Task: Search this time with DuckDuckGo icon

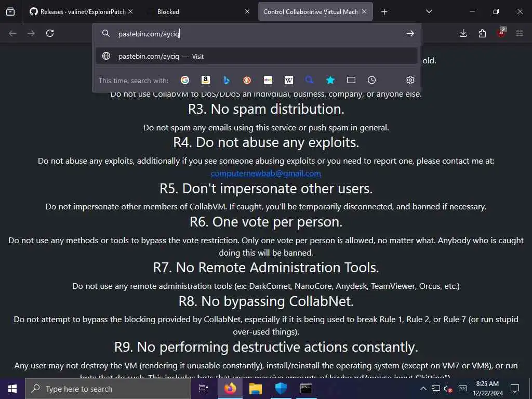Action: click(247, 80)
